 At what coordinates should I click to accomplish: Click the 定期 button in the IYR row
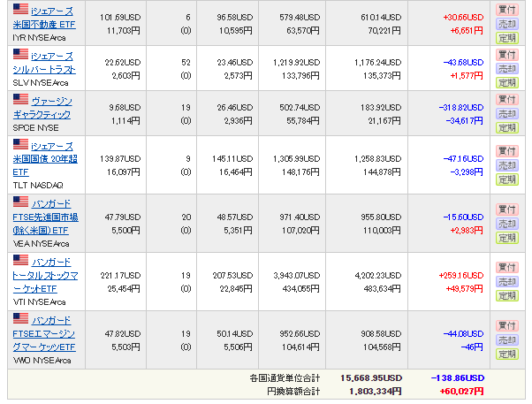point(507,38)
